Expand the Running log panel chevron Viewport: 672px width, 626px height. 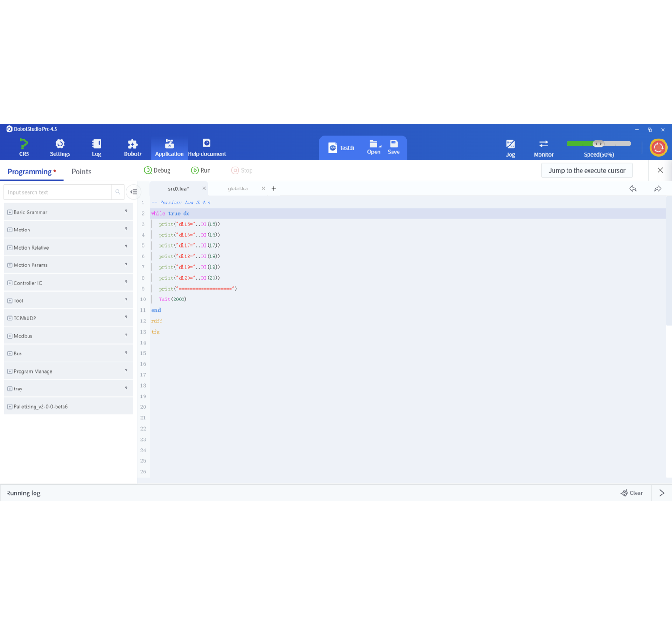(661, 493)
